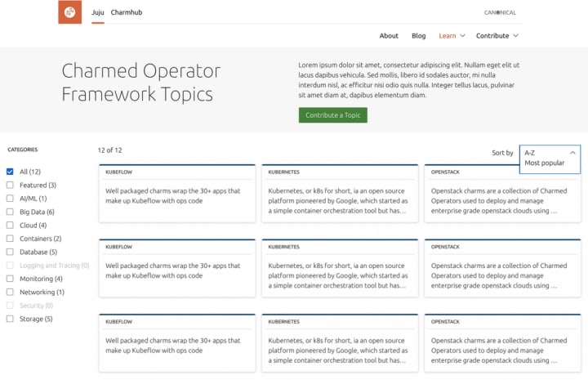Open the Learn menu
The image size is (588, 380).
[x=448, y=36]
